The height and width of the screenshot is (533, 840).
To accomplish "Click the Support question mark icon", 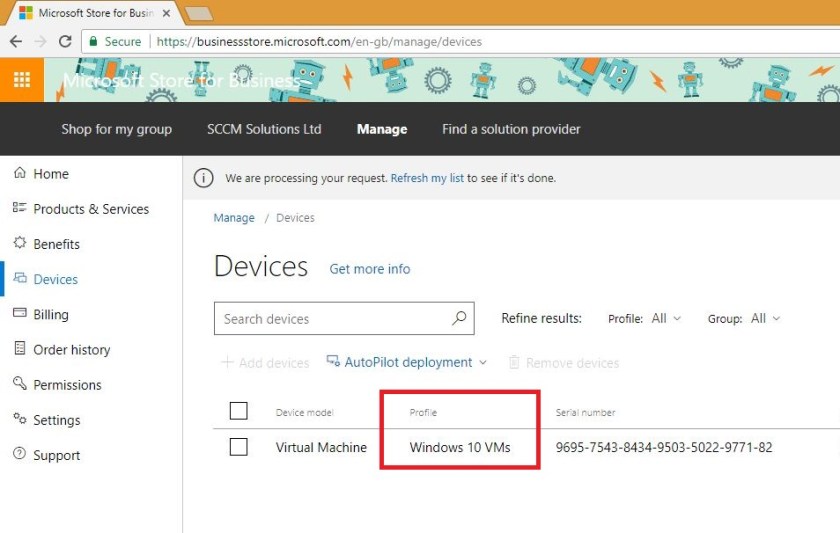I will click(x=20, y=454).
